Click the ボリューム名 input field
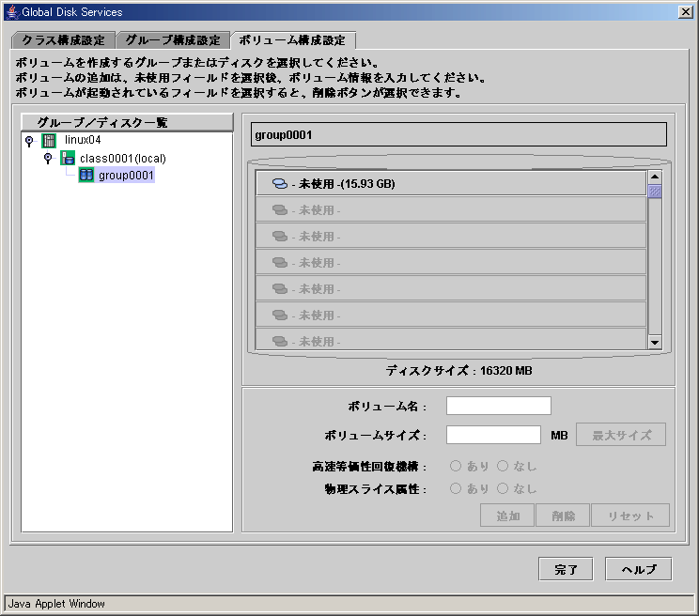This screenshot has height=616, width=699. [498, 406]
